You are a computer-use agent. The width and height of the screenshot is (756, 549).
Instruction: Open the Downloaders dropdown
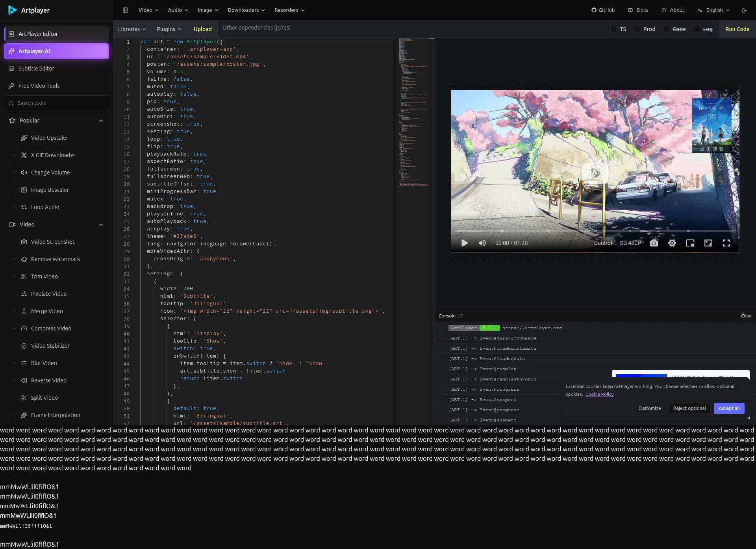[246, 10]
